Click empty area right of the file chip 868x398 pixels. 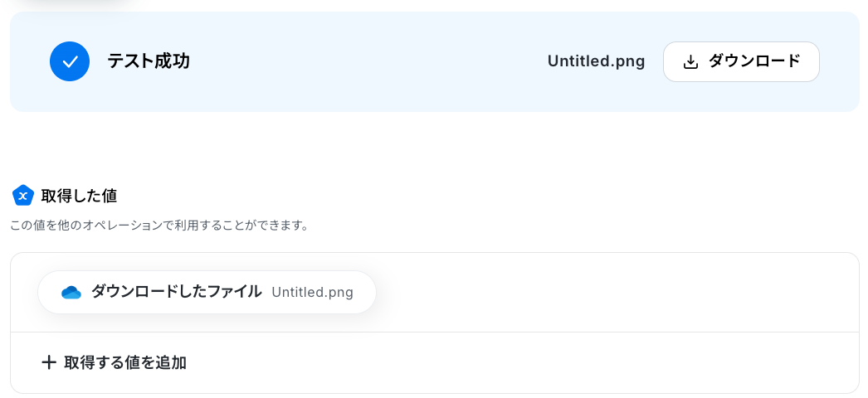pos(614,292)
